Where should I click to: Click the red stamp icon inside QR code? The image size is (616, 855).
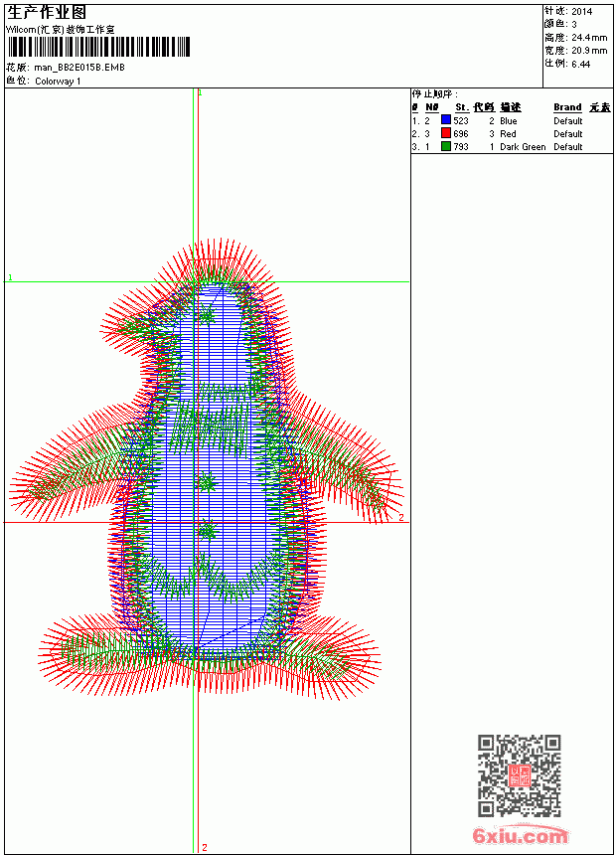(519, 775)
